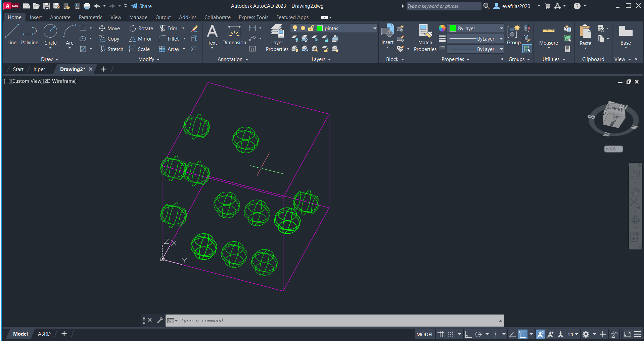Open the A3RD layout tab
Screen dimensions: 644x341
click(44, 334)
